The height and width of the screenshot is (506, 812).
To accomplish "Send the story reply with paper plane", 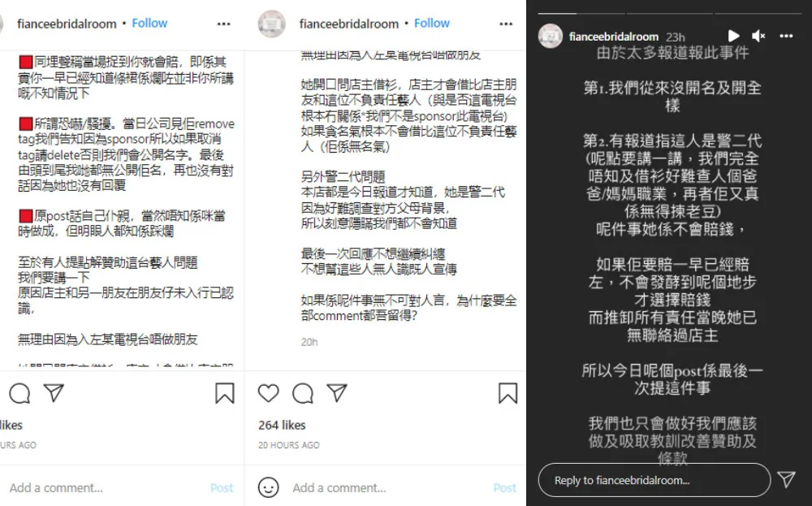I will (x=786, y=479).
